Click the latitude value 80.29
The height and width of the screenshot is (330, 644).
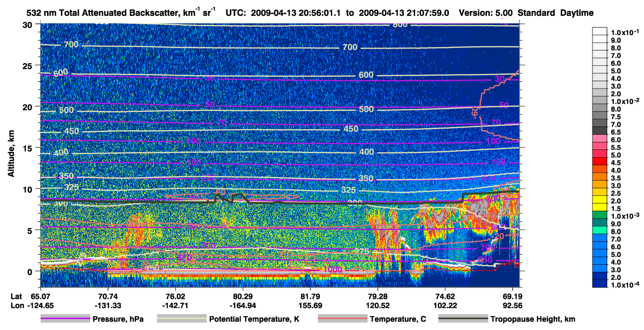[x=242, y=297]
